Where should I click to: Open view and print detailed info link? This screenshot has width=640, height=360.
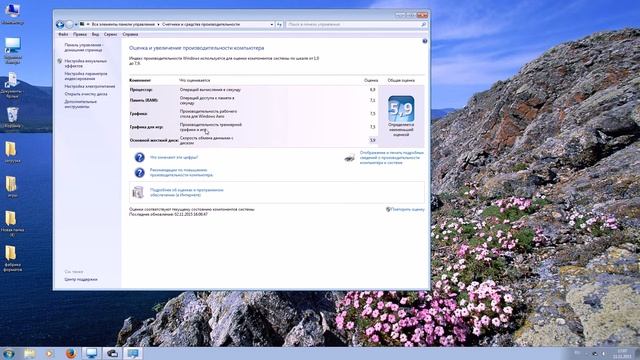point(392,158)
